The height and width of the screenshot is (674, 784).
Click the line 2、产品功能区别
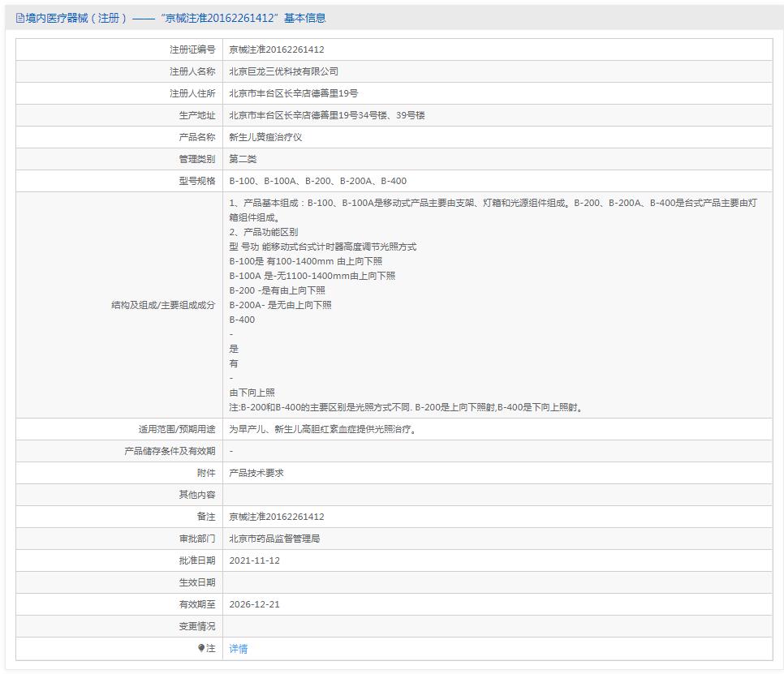tap(264, 232)
